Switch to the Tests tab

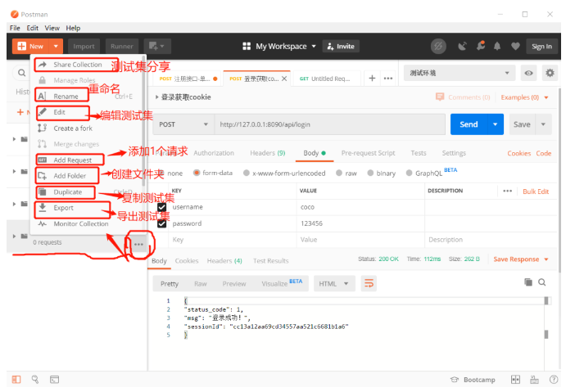click(x=419, y=153)
